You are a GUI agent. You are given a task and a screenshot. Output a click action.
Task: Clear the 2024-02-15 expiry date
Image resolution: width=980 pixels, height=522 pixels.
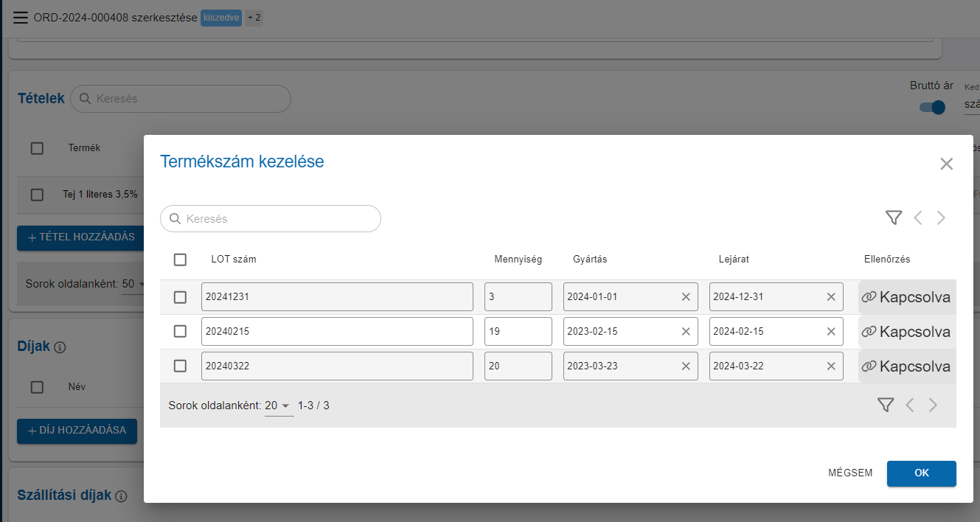[x=831, y=332]
